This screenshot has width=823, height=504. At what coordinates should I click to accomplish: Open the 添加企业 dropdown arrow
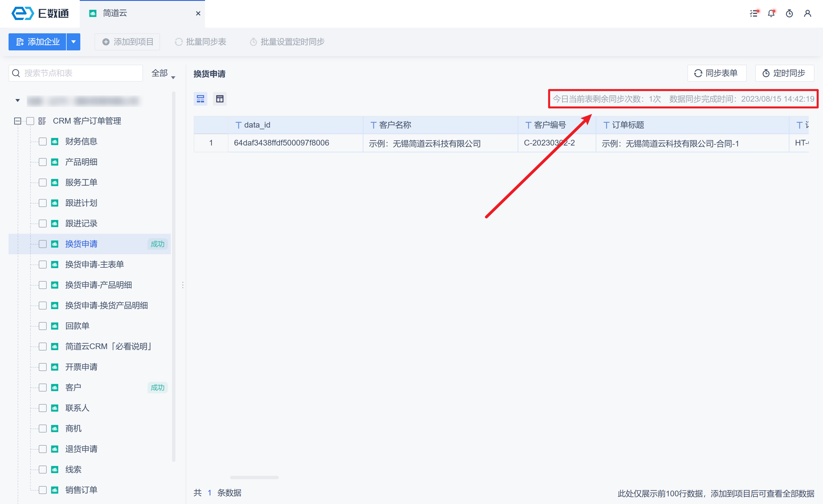point(73,42)
